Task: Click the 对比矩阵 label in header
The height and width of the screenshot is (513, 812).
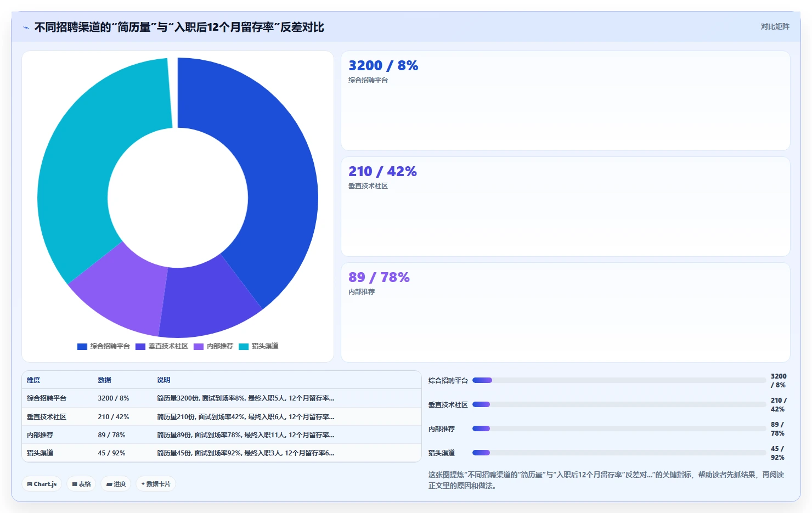Action: pos(775,26)
